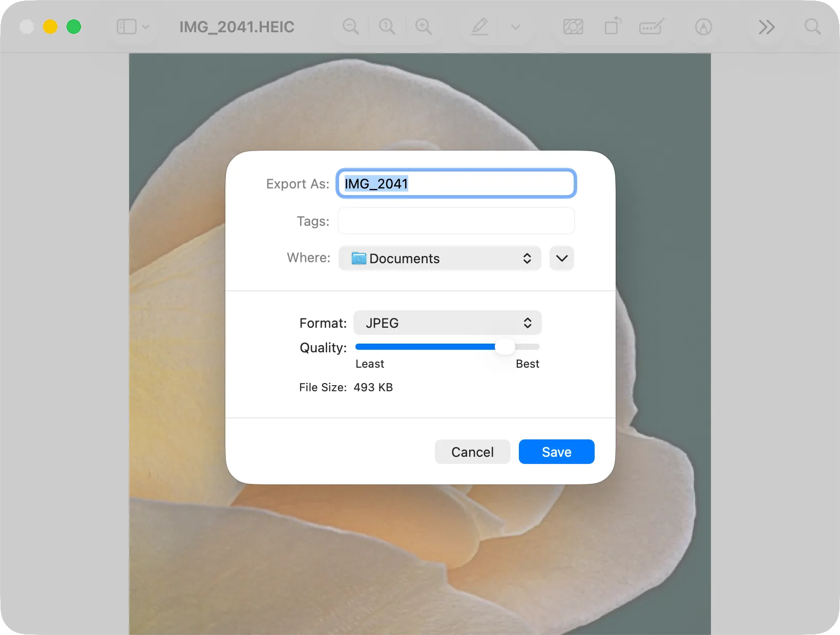The width and height of the screenshot is (840, 635).
Task: Show the Markup toolbar icon
Action: [703, 27]
